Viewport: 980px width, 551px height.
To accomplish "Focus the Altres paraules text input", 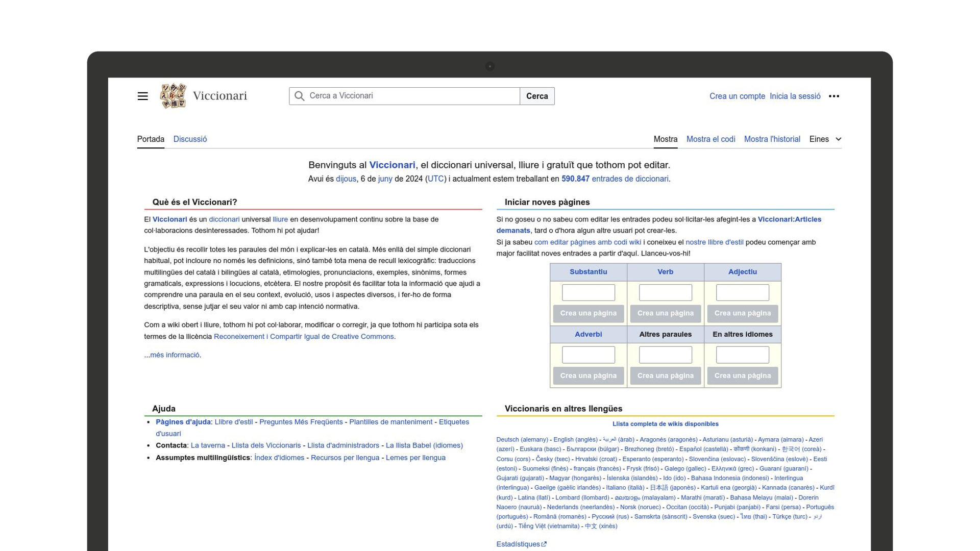I will (x=666, y=355).
